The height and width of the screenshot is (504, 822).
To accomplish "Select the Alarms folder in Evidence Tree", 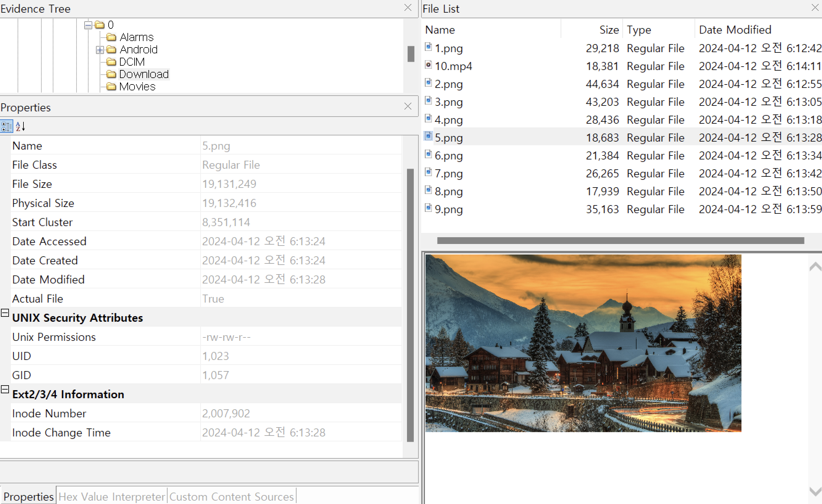I will coord(136,37).
